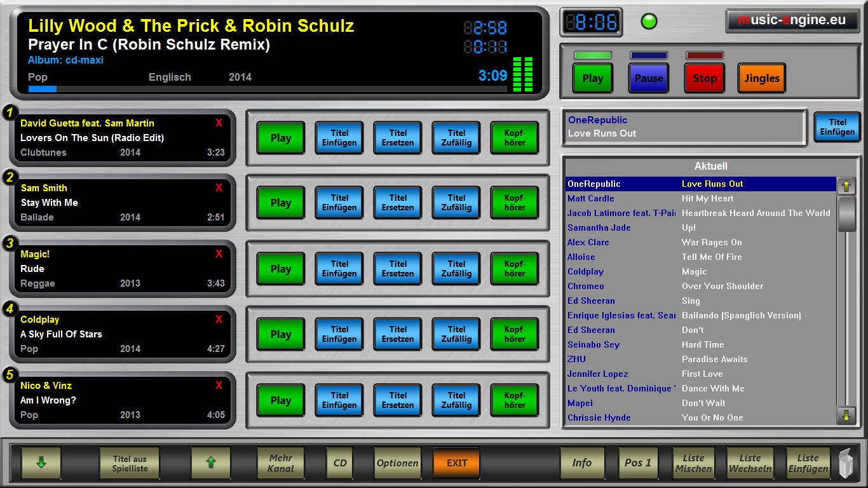This screenshot has height=488, width=868.
Task: Toggle Pause on the main player
Action: (x=648, y=78)
